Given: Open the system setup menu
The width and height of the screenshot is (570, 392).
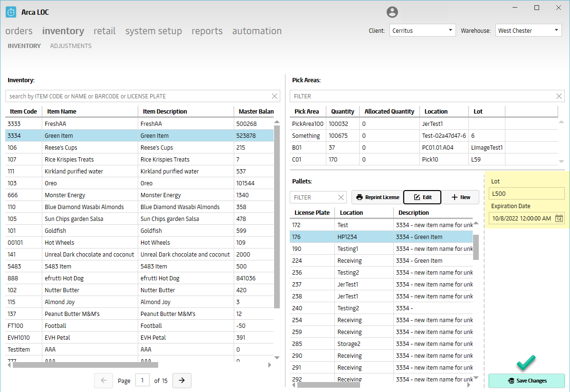Looking at the screenshot, I should click(153, 31).
